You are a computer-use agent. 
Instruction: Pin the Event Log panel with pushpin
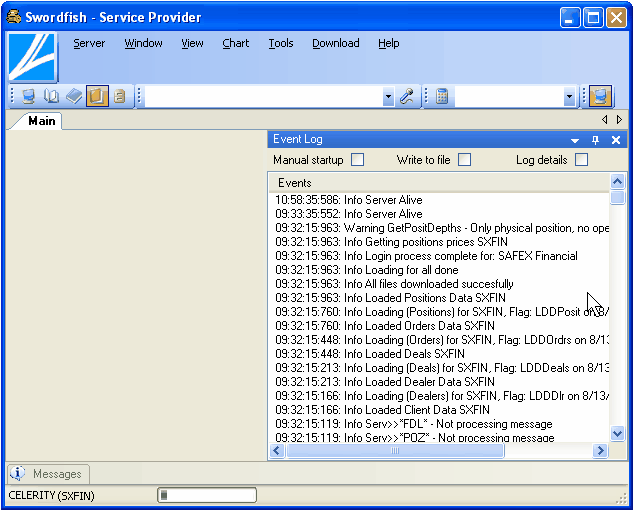(596, 140)
